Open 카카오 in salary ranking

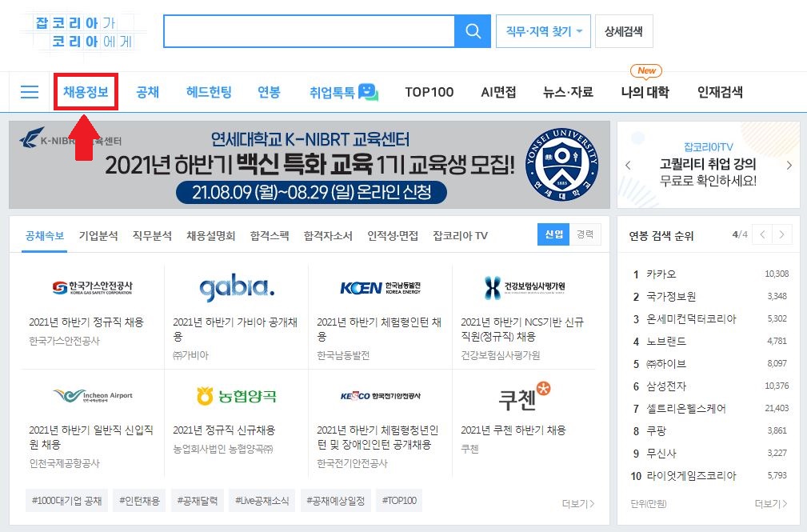click(661, 274)
